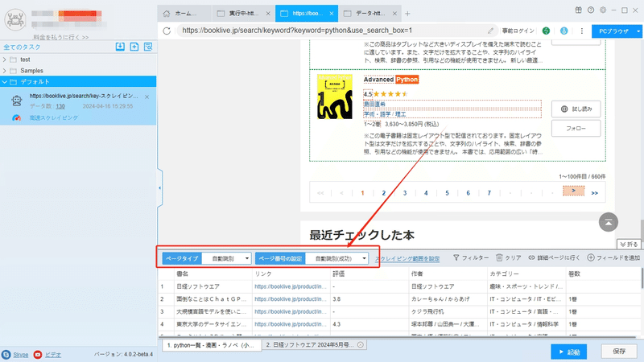The image size is (644, 362).
Task: Switch to the ホーム tab
Action: (184, 14)
